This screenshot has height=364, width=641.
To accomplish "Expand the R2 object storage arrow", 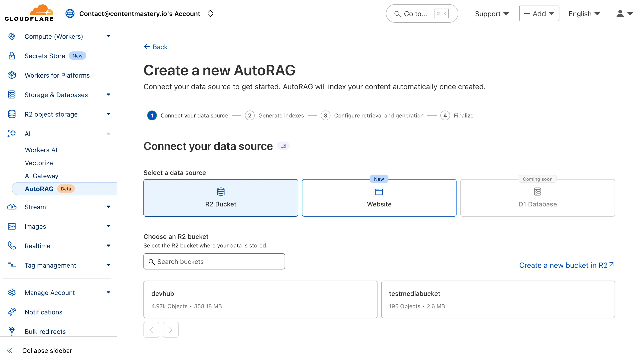I will click(x=108, y=114).
